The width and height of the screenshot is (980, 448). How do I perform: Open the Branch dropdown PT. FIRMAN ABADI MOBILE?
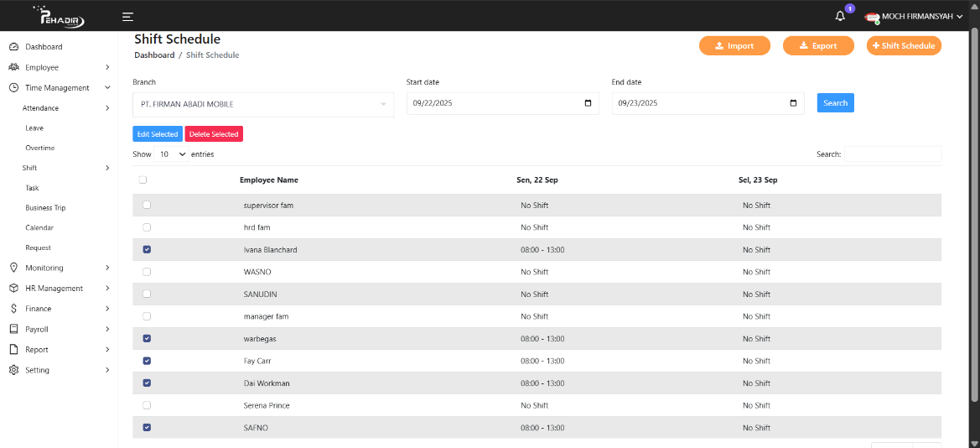(263, 105)
